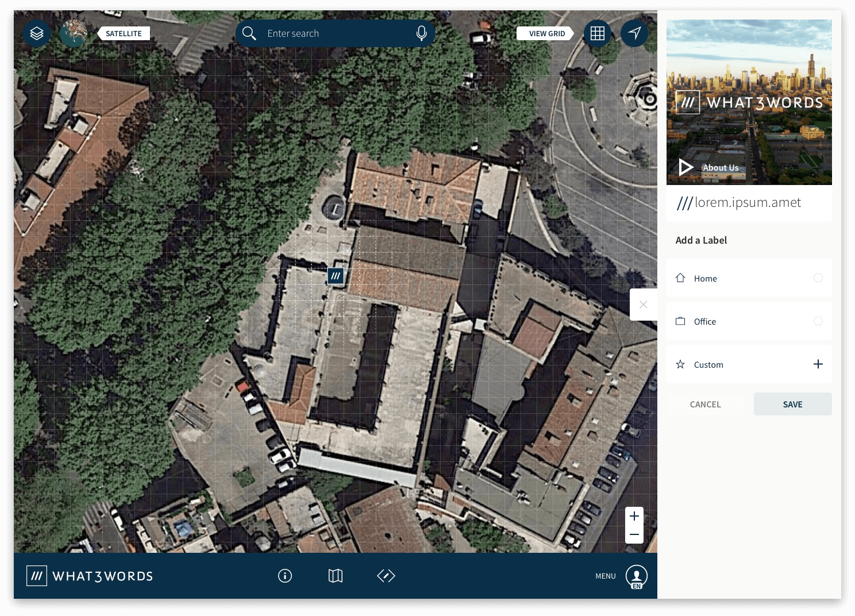
Task: Locate me with the navigation arrow
Action: (634, 33)
